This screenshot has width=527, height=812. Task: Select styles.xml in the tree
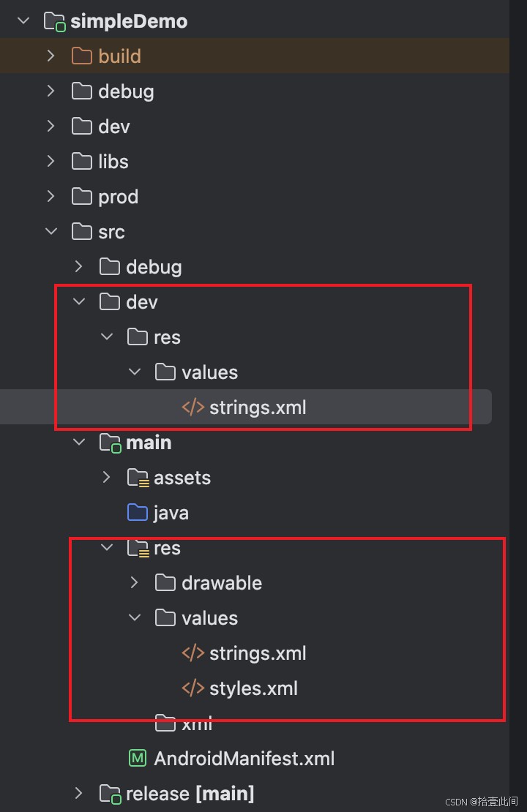[253, 688]
